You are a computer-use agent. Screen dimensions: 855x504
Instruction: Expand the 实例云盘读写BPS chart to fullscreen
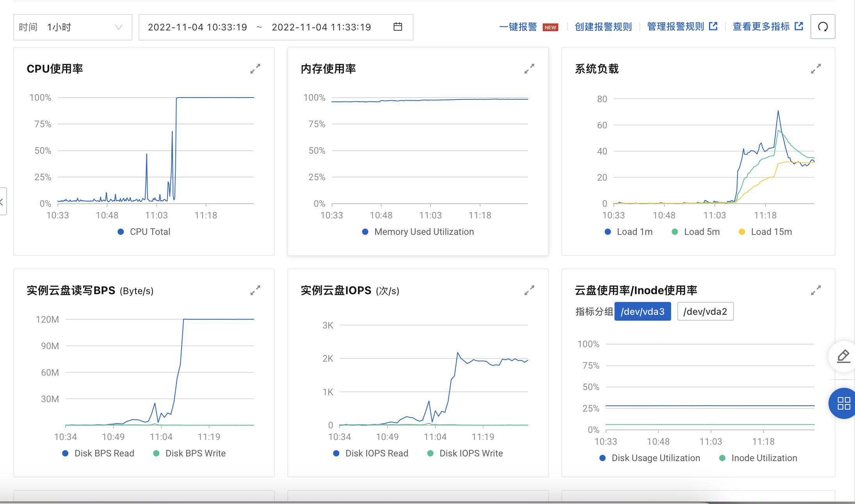pyautogui.click(x=255, y=290)
